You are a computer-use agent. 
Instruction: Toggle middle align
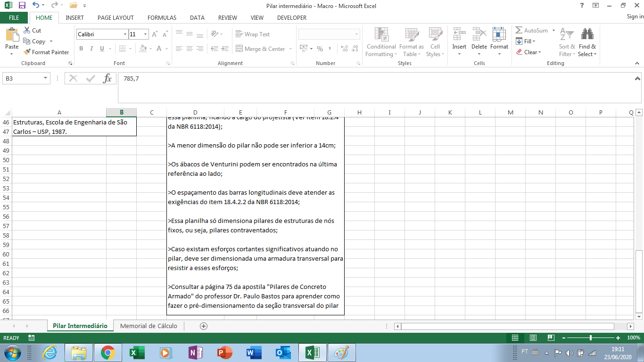[x=190, y=34]
